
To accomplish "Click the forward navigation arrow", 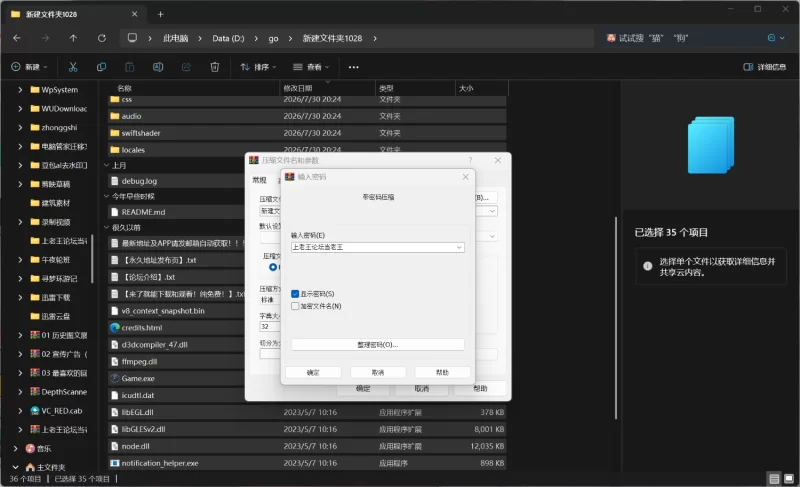I will click(x=45, y=38).
